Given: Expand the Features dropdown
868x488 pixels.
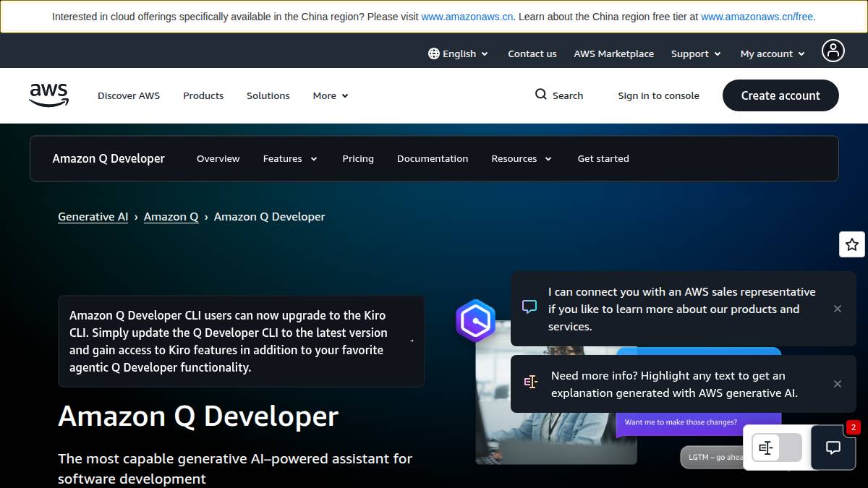Looking at the screenshot, I should click(289, 158).
